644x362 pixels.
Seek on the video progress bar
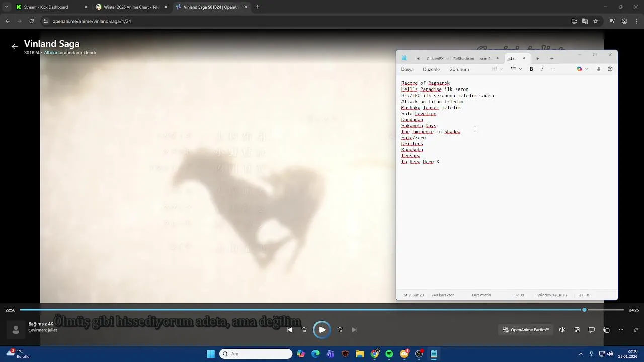(322, 310)
